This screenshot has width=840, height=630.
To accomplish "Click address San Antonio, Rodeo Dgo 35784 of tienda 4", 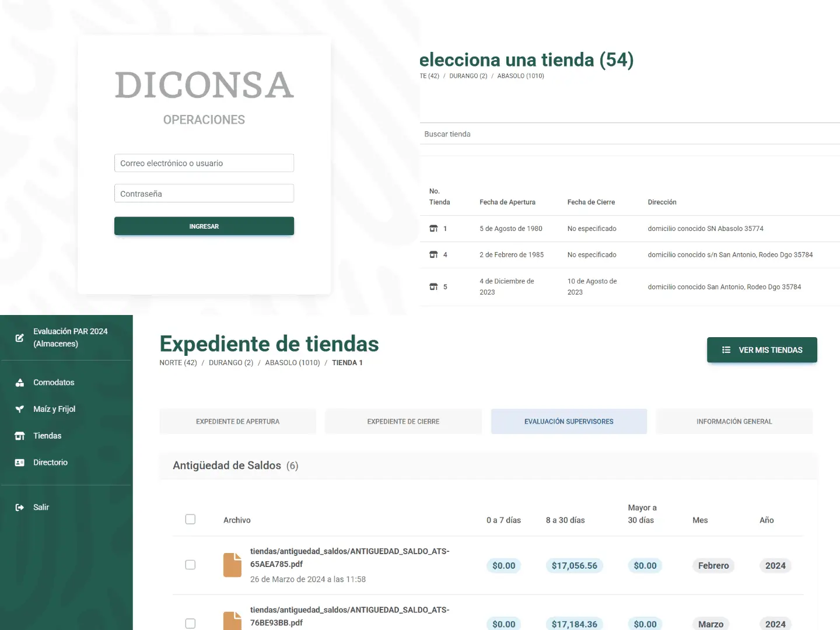I will (x=730, y=255).
